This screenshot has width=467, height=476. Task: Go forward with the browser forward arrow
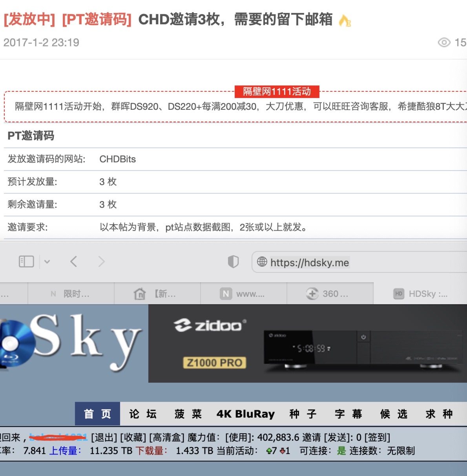click(101, 262)
